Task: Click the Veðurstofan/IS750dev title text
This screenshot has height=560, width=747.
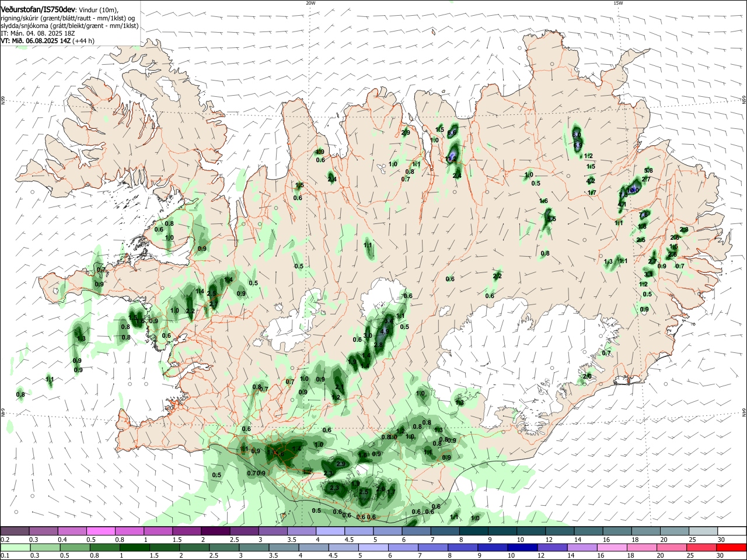Action: coord(38,10)
